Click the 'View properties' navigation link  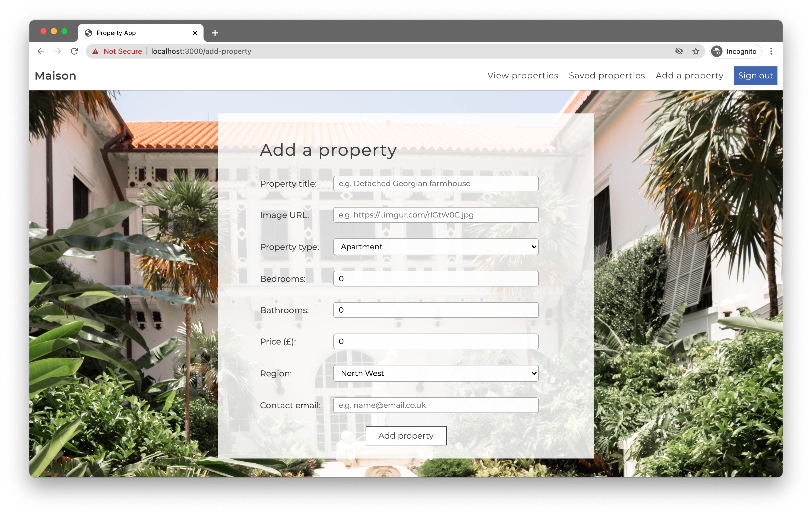coord(523,75)
